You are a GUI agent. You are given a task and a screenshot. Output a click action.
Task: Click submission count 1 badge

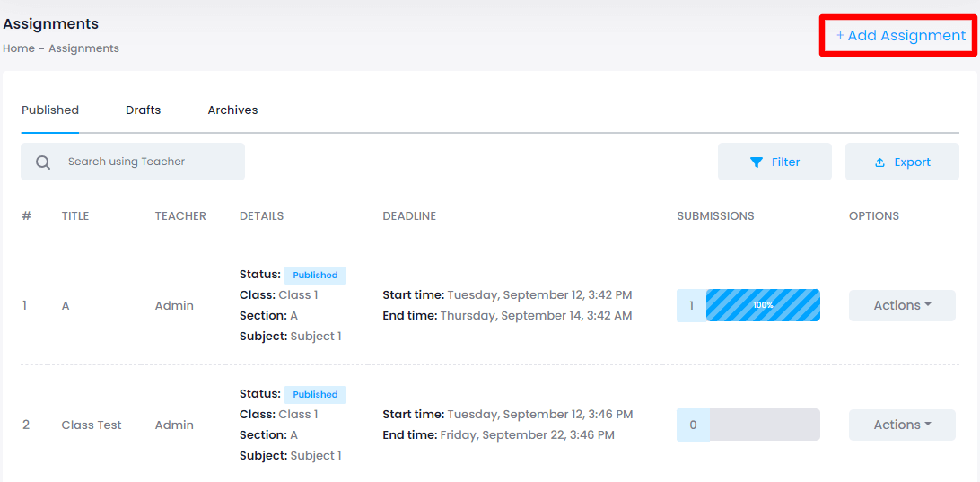(691, 305)
